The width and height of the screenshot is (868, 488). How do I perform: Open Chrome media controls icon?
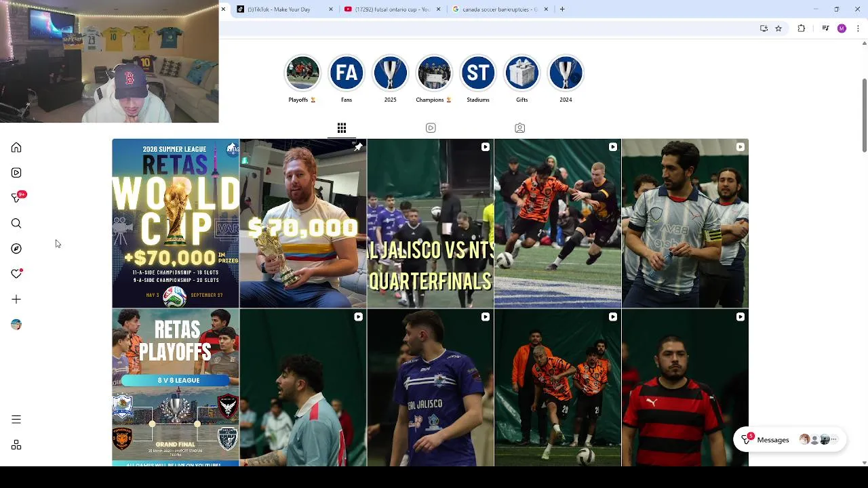click(825, 28)
